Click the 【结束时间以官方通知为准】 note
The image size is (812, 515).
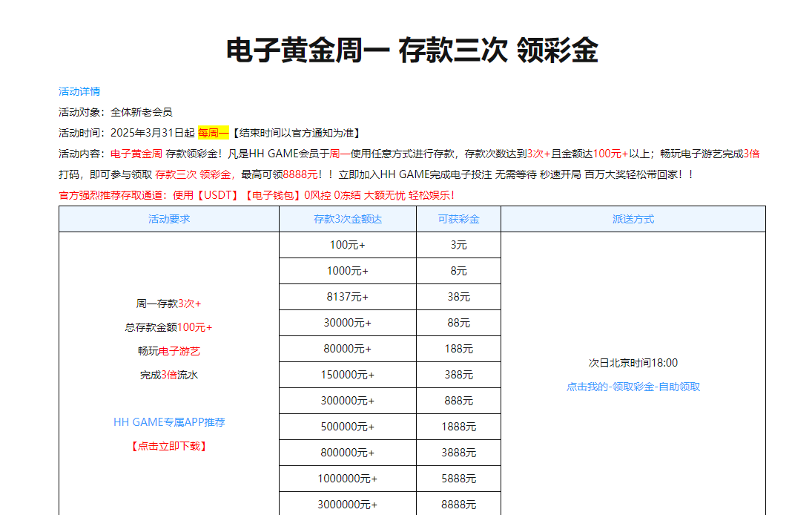[295, 133]
